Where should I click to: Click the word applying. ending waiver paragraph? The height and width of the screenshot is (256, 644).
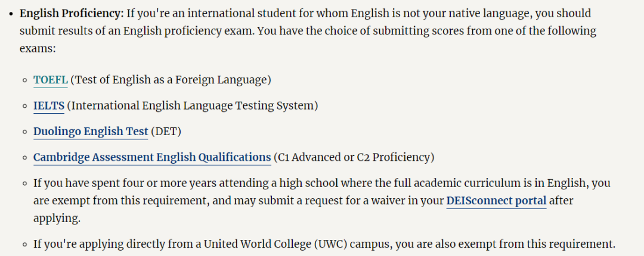[57, 219]
